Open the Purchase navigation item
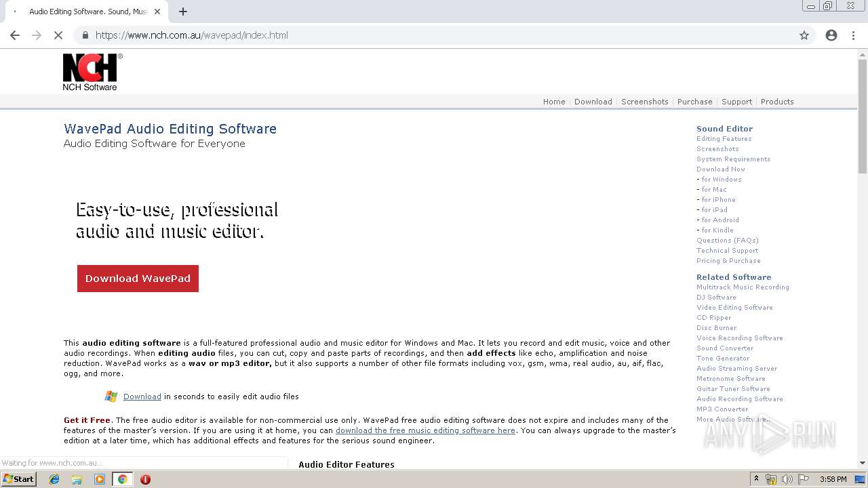This screenshot has height=488, width=868. (x=695, y=102)
